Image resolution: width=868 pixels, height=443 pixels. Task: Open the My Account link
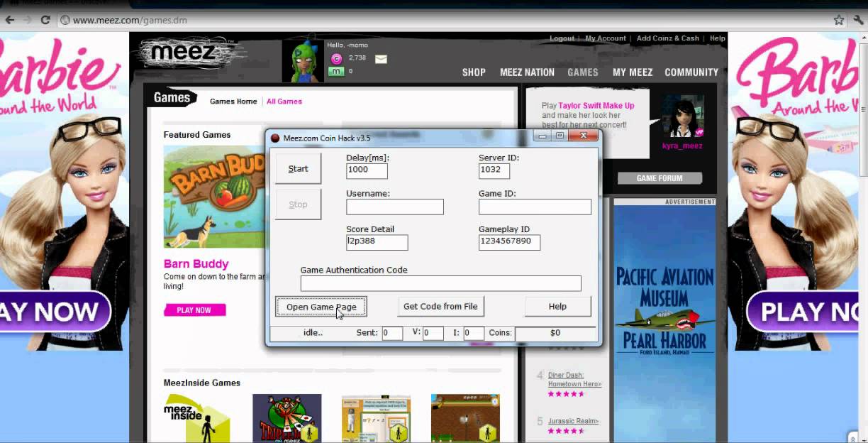pos(606,38)
